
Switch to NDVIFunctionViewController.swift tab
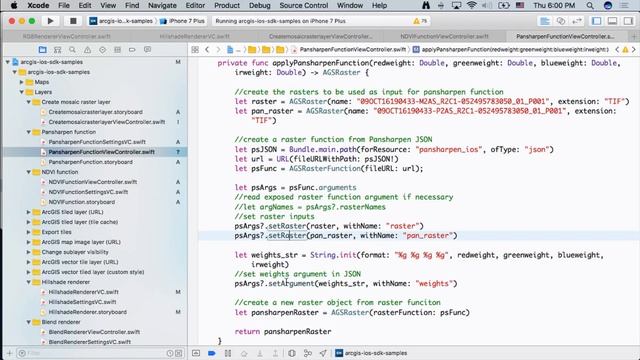click(444, 36)
